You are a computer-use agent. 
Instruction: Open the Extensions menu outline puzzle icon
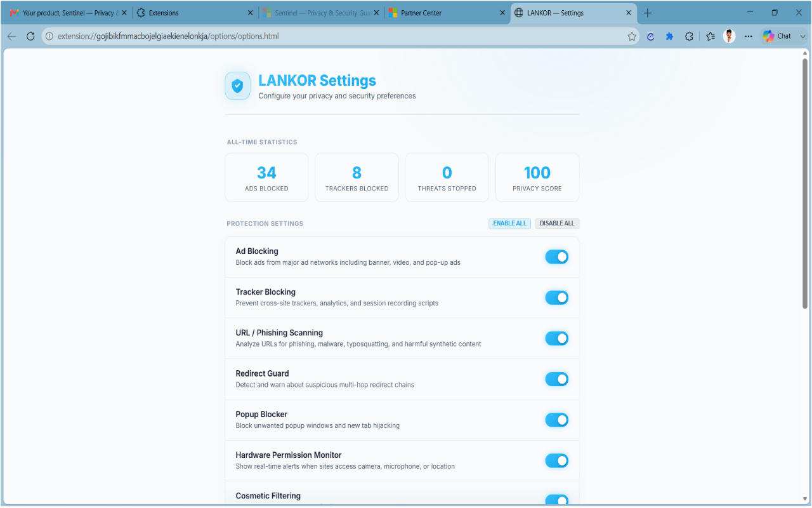coord(690,36)
